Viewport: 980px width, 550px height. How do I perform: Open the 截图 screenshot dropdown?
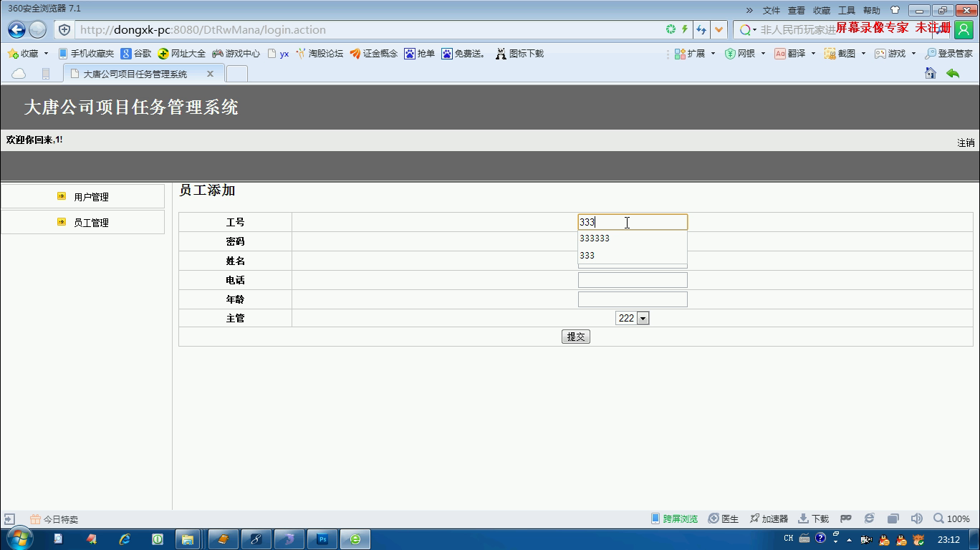pos(845,54)
